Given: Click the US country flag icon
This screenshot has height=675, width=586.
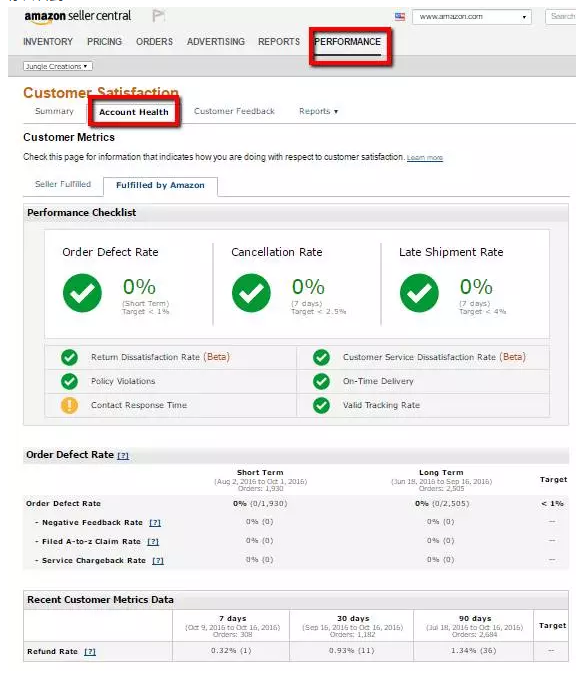Looking at the screenshot, I should coord(400,17).
